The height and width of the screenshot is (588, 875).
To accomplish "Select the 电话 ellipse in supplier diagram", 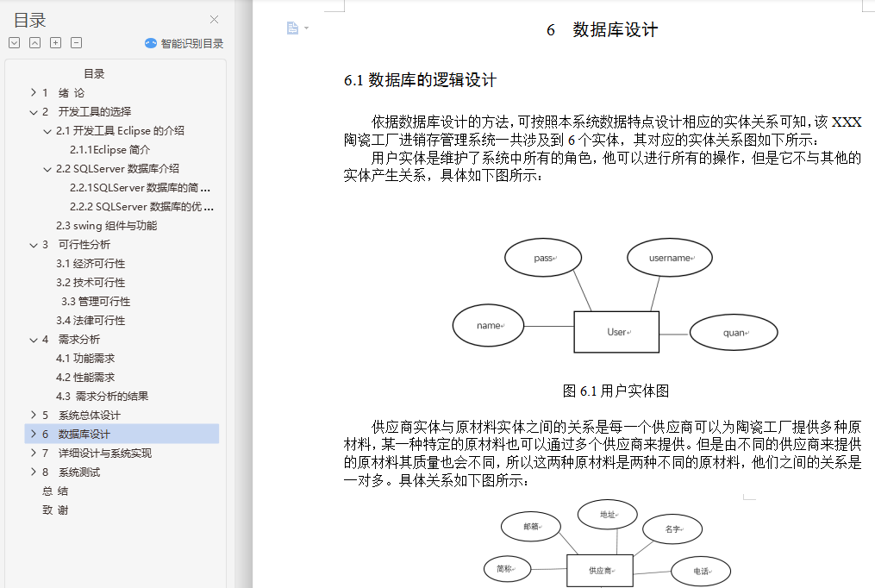I will [700, 572].
